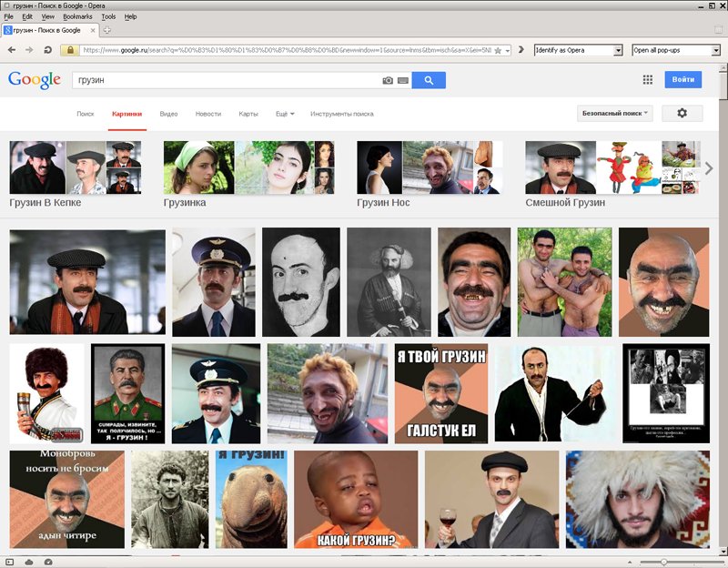Open the Грузин Нос category

click(430, 174)
